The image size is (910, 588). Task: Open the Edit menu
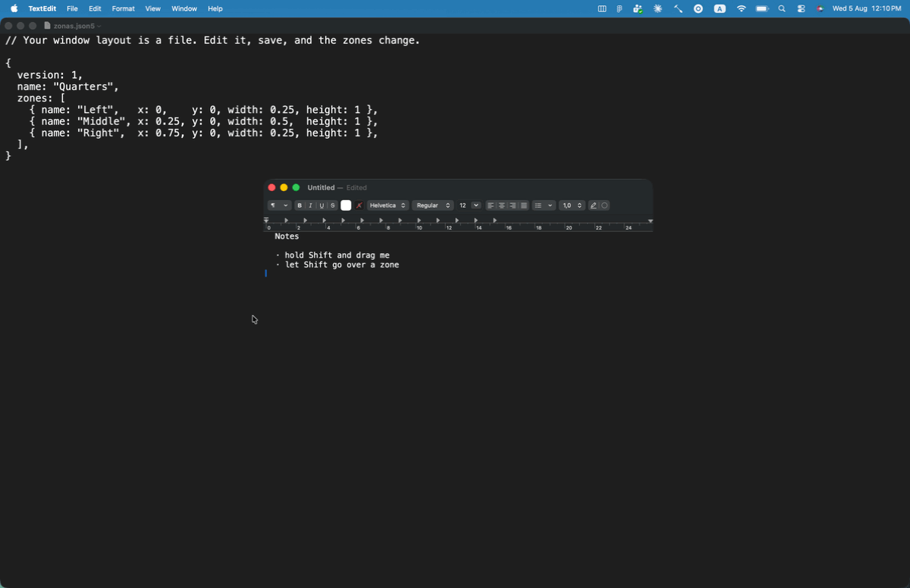point(95,8)
